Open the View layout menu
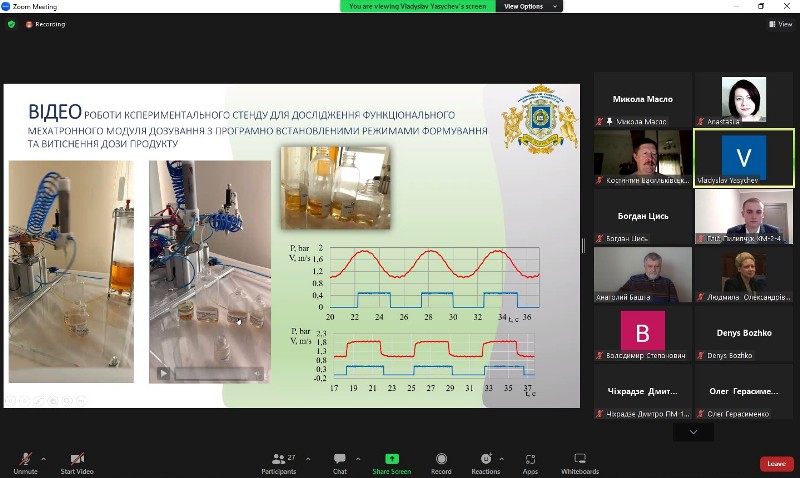Screen dimensions: 800x478 point(781,24)
